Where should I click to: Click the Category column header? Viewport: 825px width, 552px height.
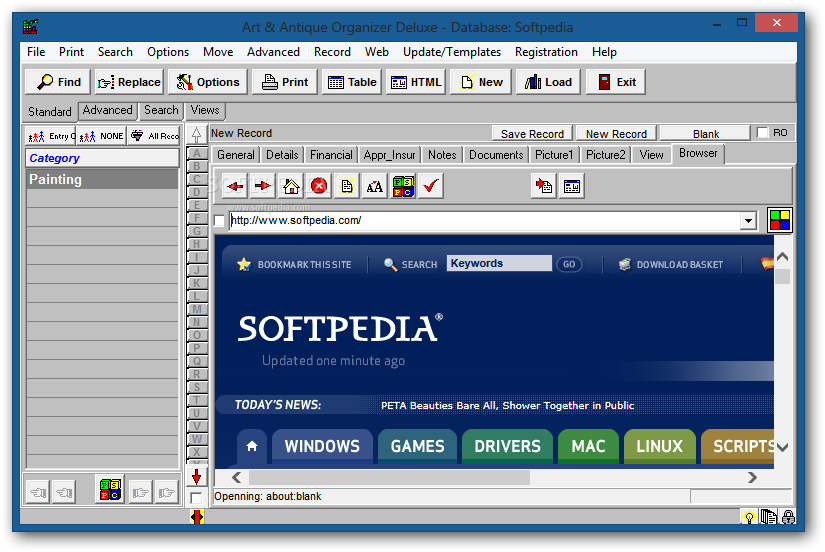pos(102,158)
